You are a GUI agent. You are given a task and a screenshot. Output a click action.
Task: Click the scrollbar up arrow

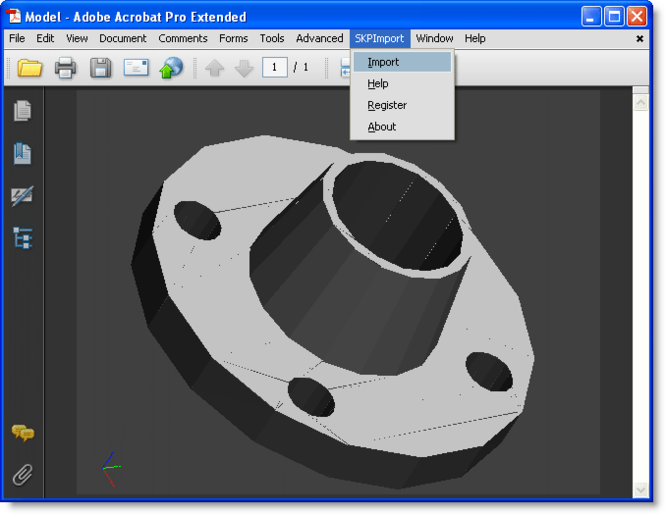pos(641,102)
